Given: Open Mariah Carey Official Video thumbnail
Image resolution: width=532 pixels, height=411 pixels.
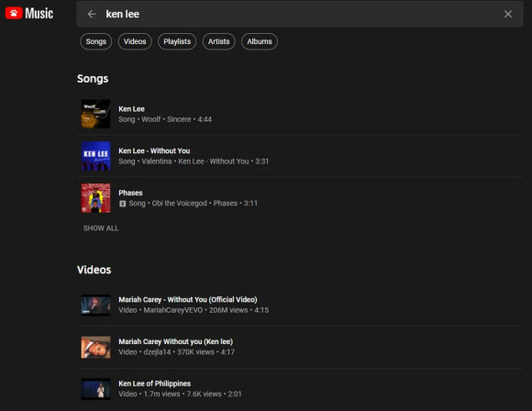Looking at the screenshot, I should tap(95, 305).
